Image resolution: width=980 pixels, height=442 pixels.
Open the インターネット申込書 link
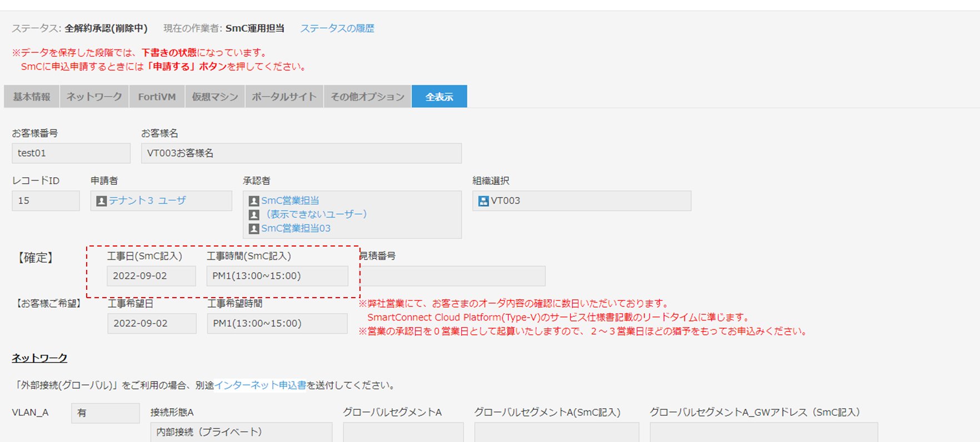[261, 385]
